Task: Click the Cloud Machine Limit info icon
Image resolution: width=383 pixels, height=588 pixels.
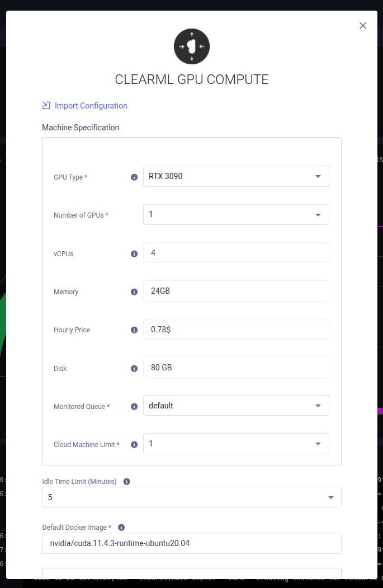Action: [x=134, y=445]
